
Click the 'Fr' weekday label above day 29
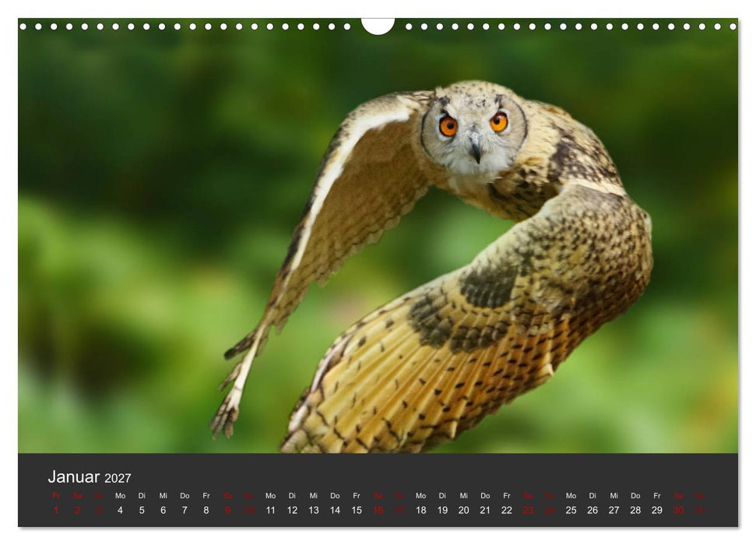(656, 496)
